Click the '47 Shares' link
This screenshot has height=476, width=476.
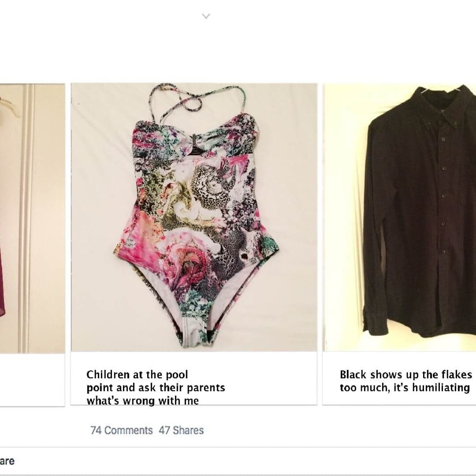181,430
